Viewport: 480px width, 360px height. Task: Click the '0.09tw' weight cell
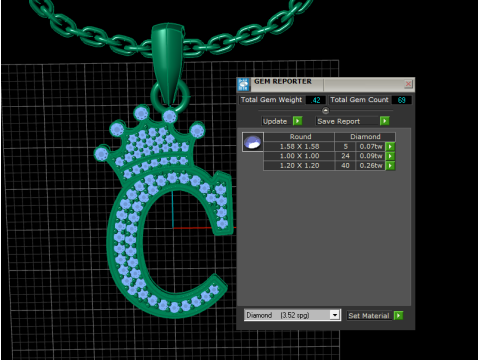[371, 156]
